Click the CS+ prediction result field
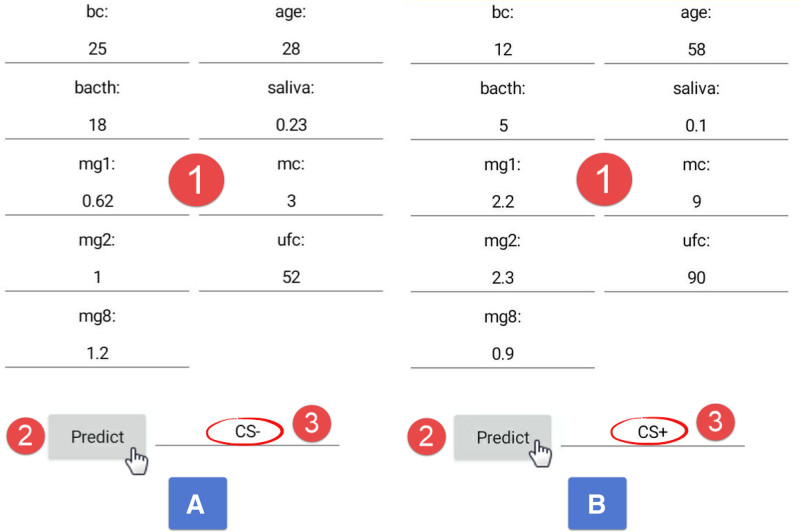The width and height of the screenshot is (800, 532). pyautogui.click(x=653, y=432)
